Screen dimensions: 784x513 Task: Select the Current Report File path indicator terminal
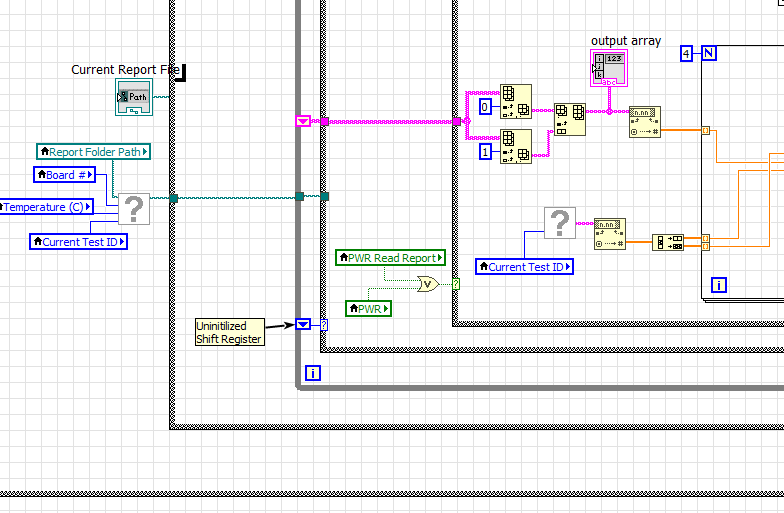click(134, 97)
